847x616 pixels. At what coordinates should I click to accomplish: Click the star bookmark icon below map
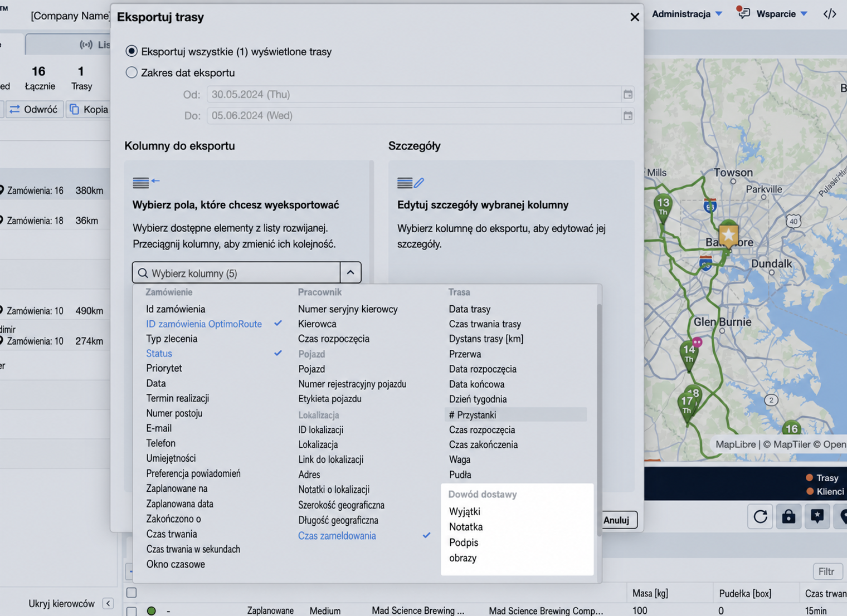click(817, 516)
